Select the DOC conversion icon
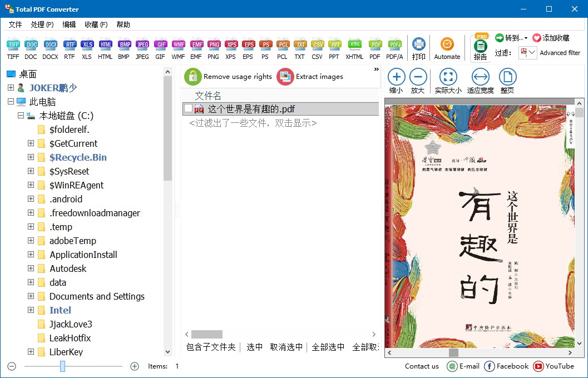Image resolution: width=588 pixels, height=378 pixels. click(31, 49)
